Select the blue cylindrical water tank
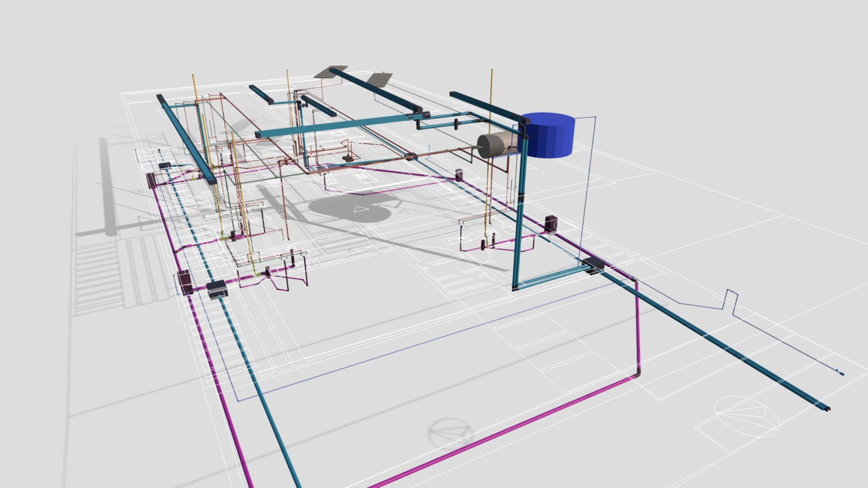The width and height of the screenshot is (868, 488). point(547,135)
